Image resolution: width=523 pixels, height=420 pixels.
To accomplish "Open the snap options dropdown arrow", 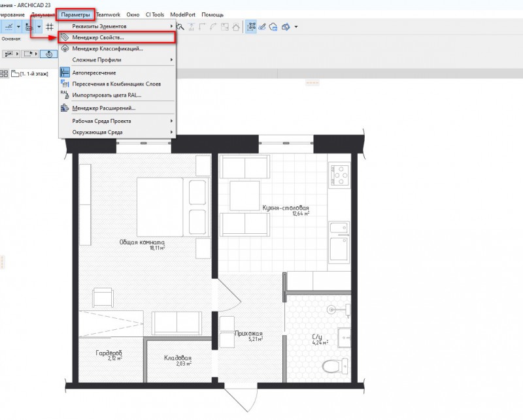I will click(39, 27).
